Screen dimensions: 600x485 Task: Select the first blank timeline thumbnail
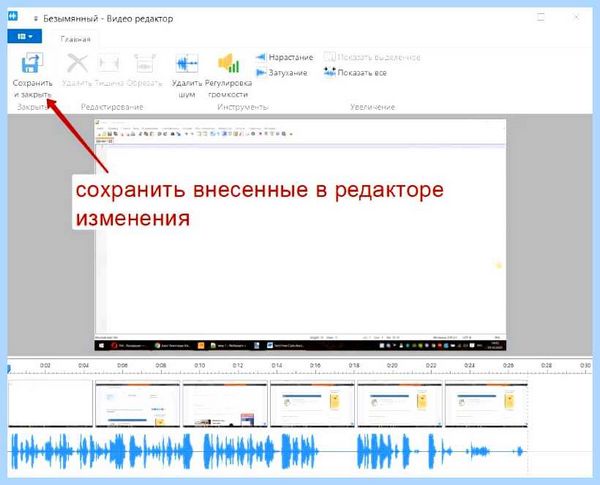pyautogui.click(x=51, y=403)
